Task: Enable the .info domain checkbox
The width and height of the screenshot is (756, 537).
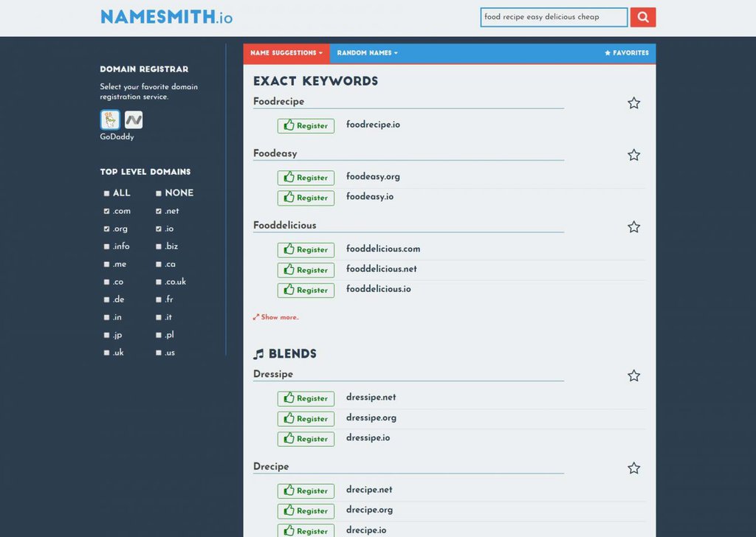Action: pyautogui.click(x=106, y=246)
